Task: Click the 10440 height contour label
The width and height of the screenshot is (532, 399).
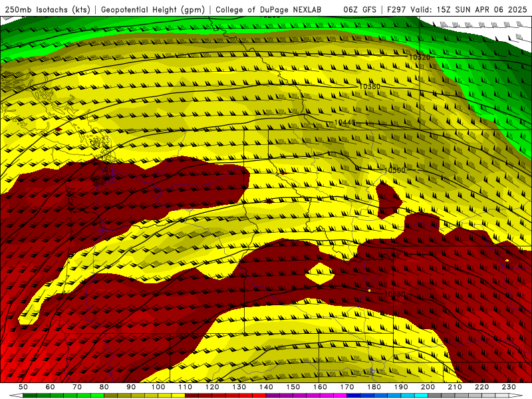Action: 344,122
